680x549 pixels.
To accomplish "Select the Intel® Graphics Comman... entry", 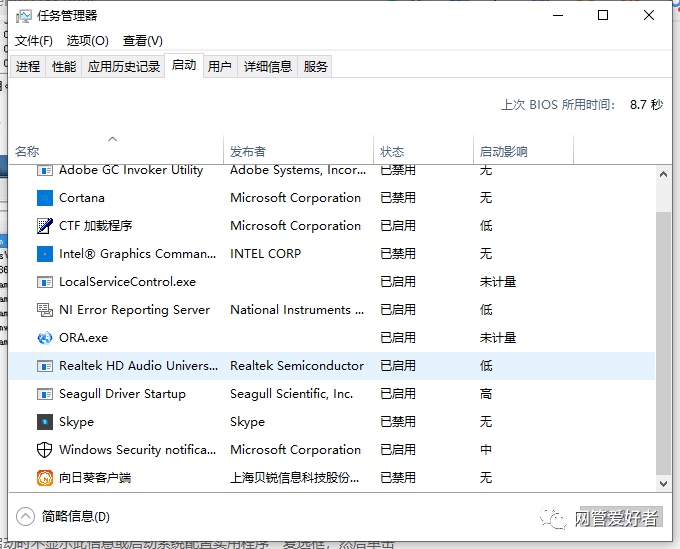I will [x=137, y=254].
